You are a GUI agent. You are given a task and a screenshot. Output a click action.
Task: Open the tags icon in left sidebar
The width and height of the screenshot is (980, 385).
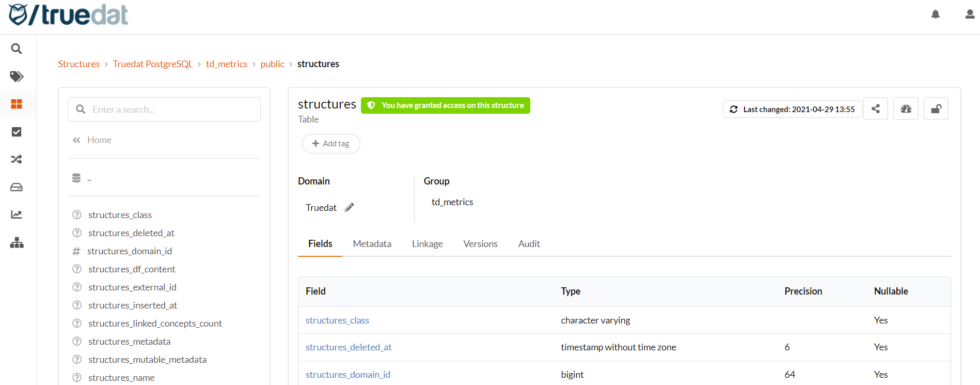tap(17, 76)
